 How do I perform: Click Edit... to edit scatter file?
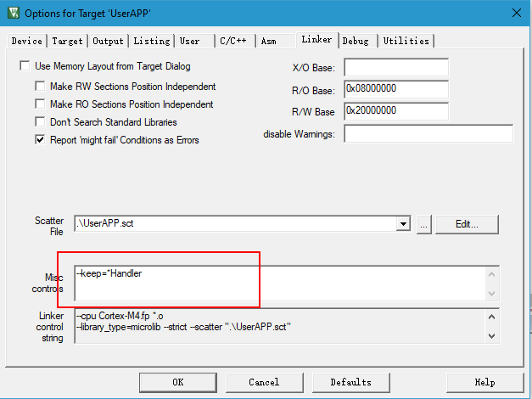click(467, 224)
